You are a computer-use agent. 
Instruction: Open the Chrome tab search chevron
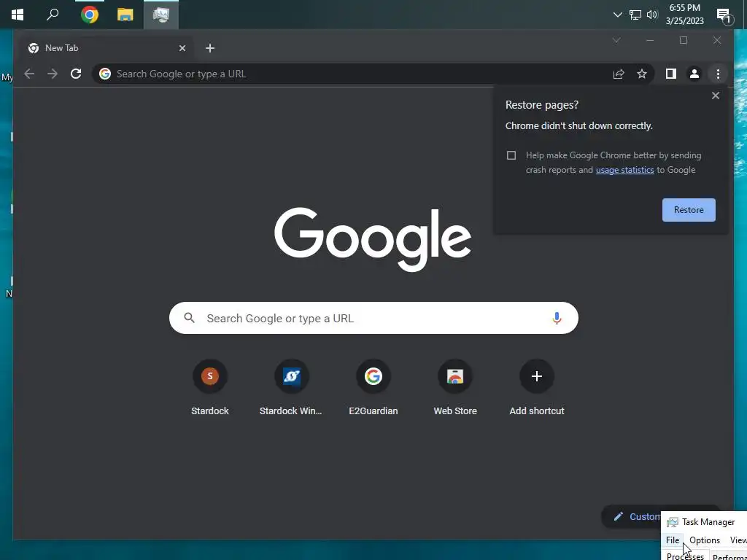616,41
